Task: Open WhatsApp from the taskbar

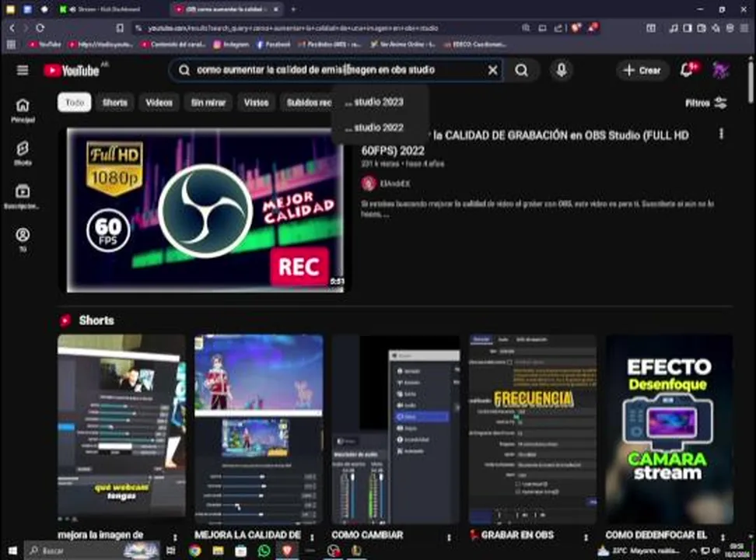Action: click(x=264, y=551)
